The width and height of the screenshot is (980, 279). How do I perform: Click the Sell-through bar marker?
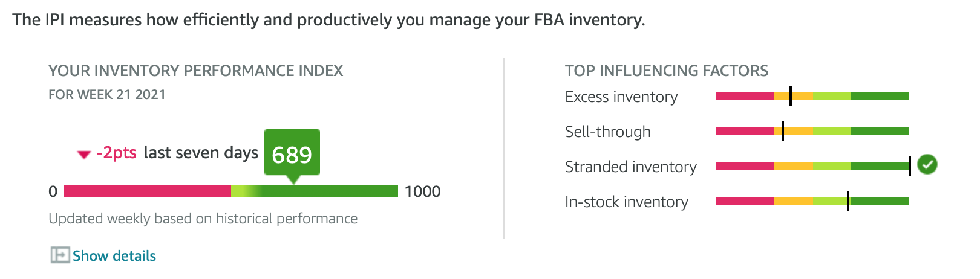pyautogui.click(x=783, y=131)
